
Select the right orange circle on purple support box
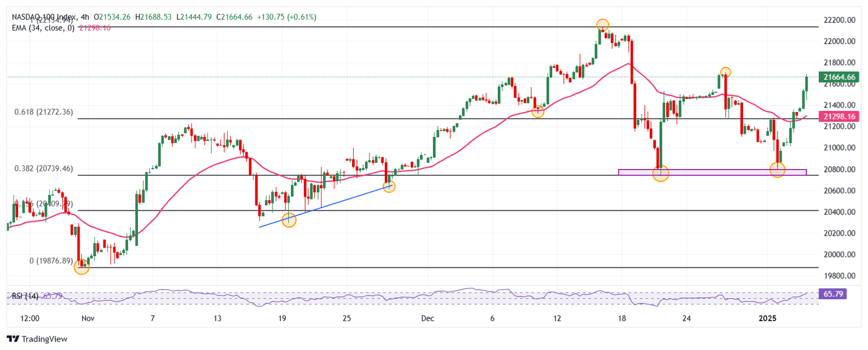(x=778, y=170)
